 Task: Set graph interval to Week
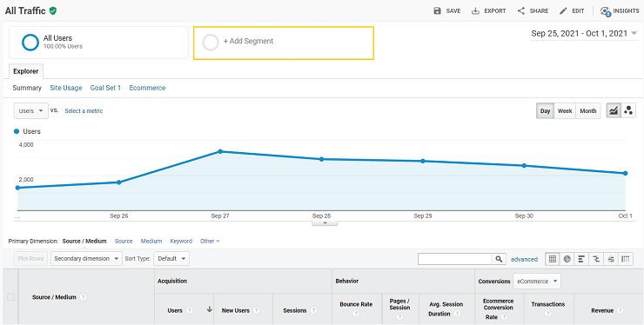(x=565, y=111)
